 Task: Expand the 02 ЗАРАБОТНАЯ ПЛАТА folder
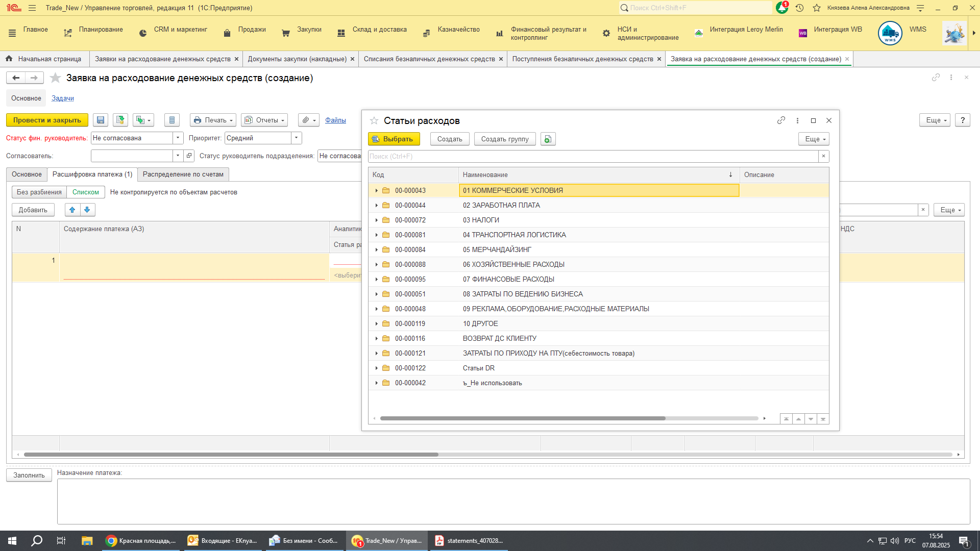(377, 205)
